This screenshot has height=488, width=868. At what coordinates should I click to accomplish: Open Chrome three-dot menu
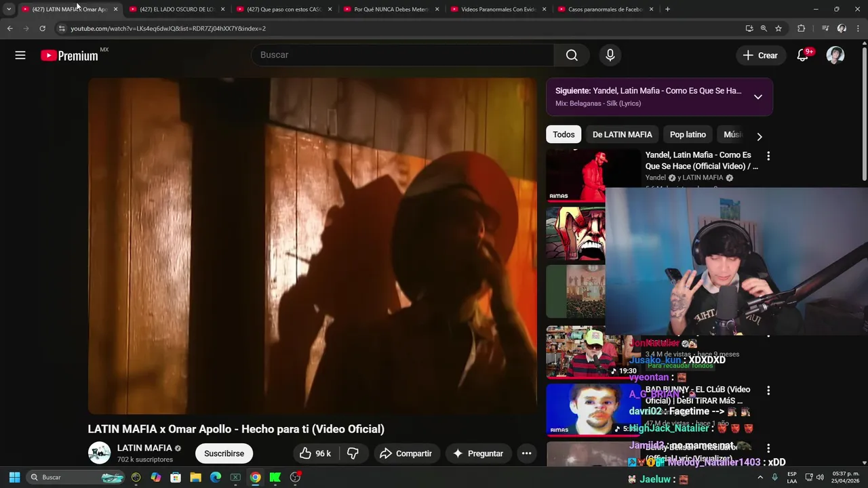coord(859,28)
